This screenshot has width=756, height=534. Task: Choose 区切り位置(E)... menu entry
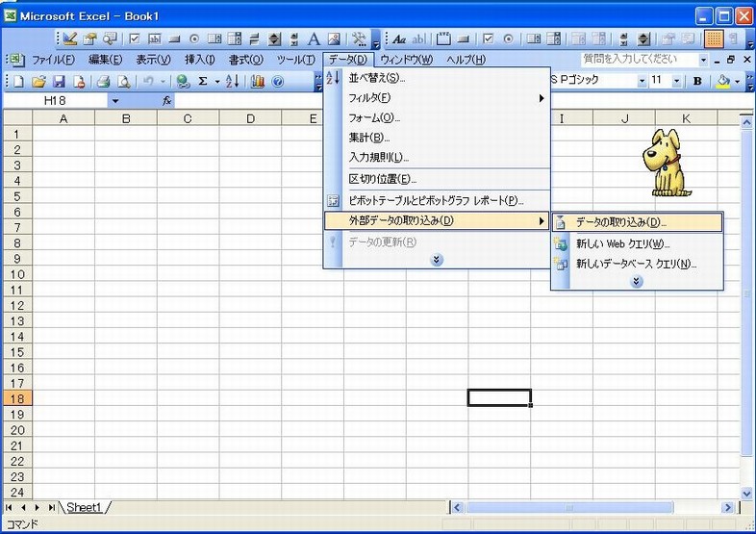438,180
